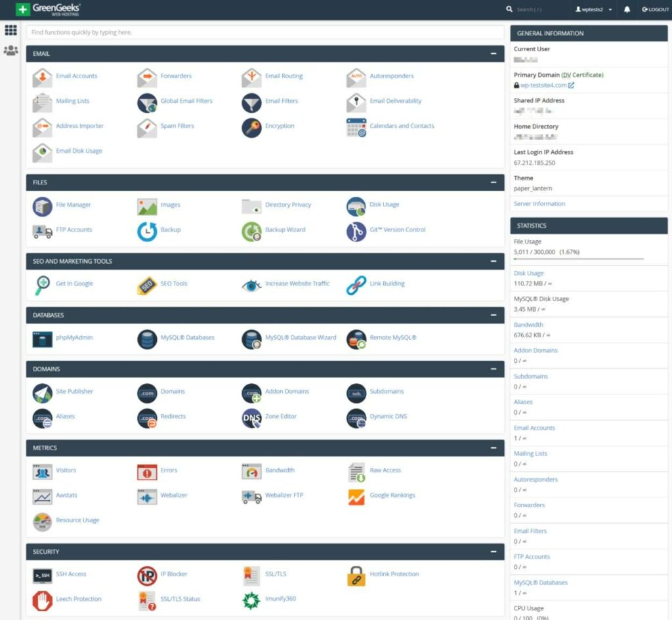Screen dimensions: 672x620
Task: Open the wp-testsite4.com primary domain link
Action: pyautogui.click(x=543, y=85)
